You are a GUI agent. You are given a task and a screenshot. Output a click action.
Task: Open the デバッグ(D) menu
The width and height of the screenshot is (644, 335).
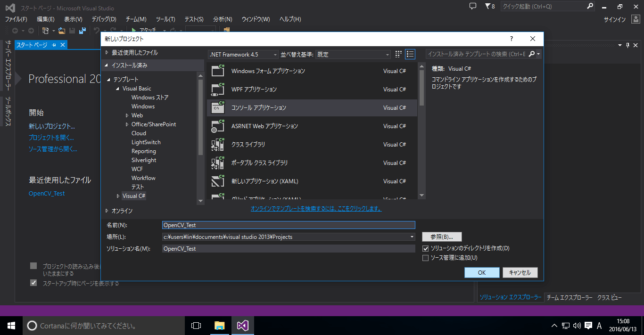tap(104, 19)
